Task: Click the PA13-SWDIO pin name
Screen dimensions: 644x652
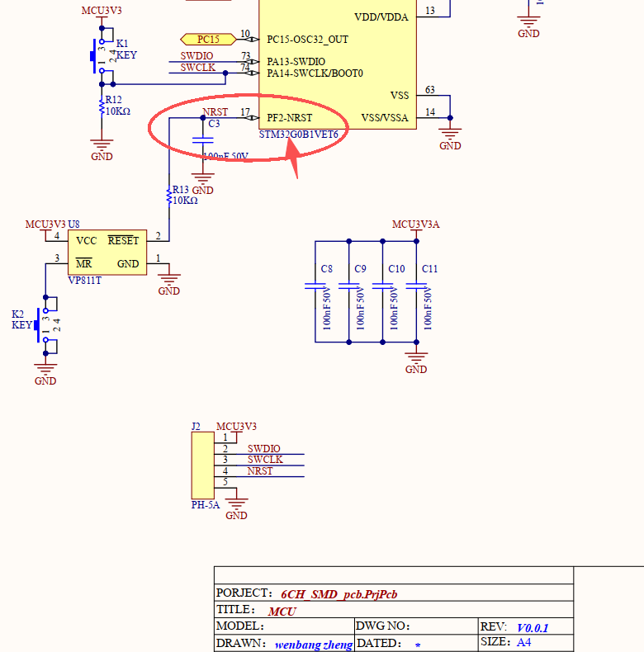Action: tap(296, 62)
